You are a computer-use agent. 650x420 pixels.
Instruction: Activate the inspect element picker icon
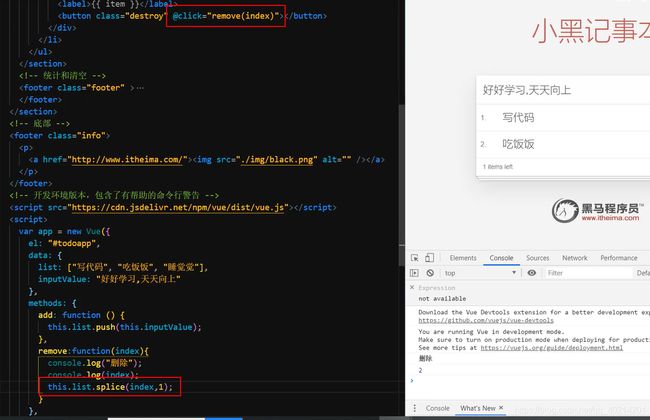click(414, 258)
